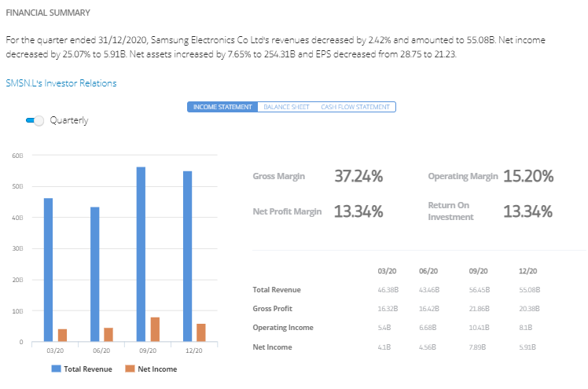Select the Income Statement tab
Image resolution: width=588 pixels, height=389 pixels.
pos(222,107)
